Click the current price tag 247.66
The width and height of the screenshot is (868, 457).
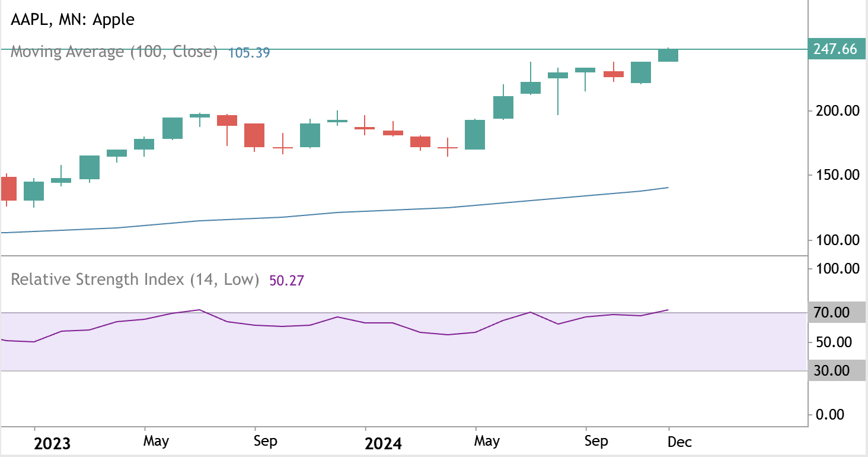(835, 49)
